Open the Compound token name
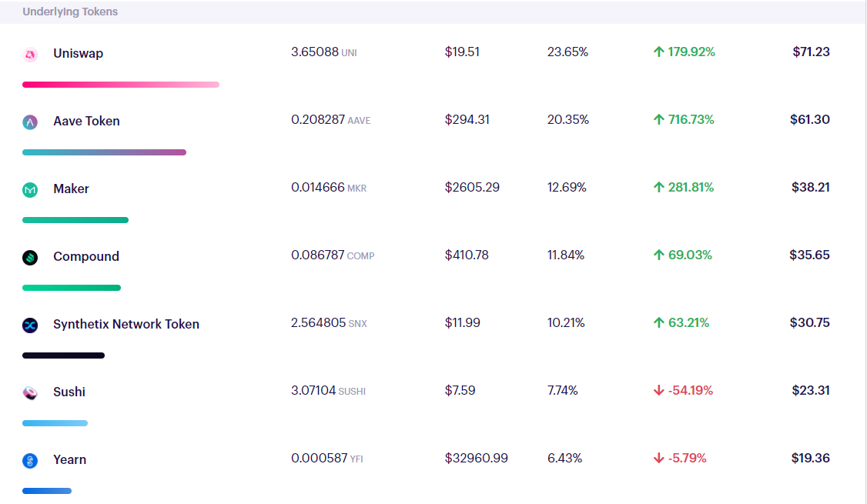The image size is (867, 504). click(x=85, y=256)
